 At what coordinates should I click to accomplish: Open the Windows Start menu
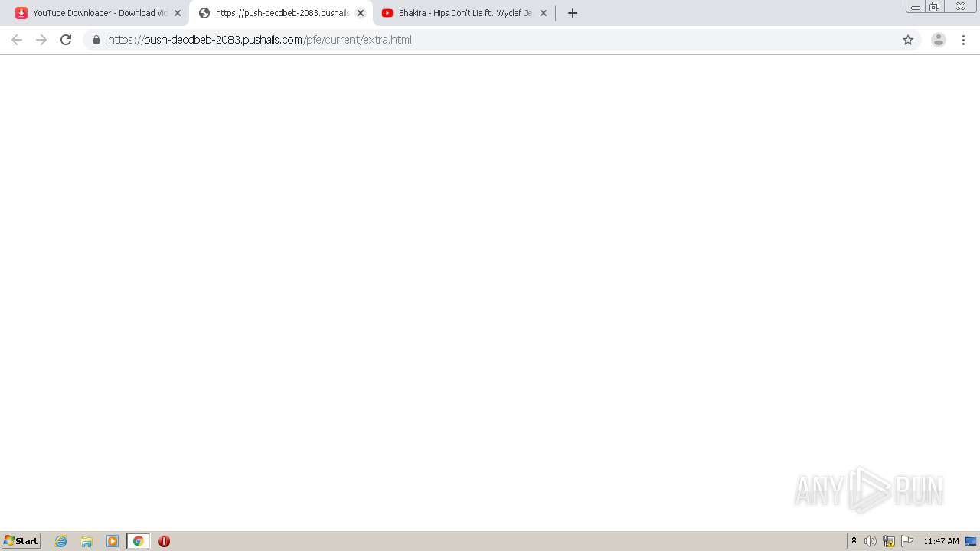(x=21, y=541)
